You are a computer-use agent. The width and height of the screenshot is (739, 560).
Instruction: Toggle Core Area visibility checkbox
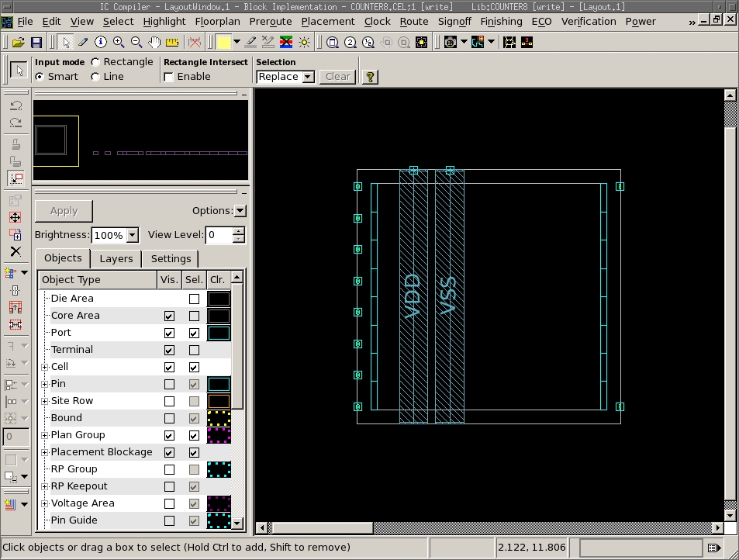[169, 316]
